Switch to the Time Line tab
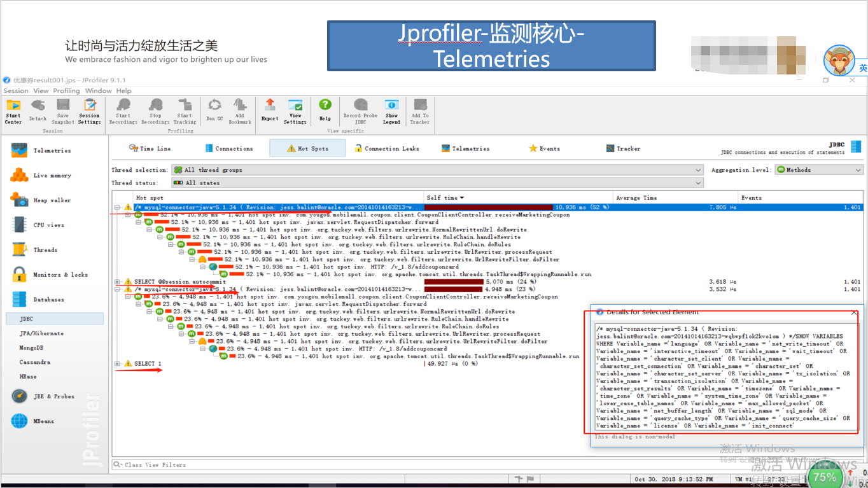Image resolution: width=868 pixels, height=488 pixels. pyautogui.click(x=150, y=148)
